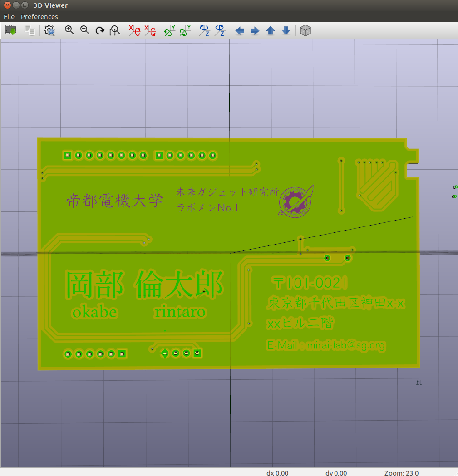Pan the view left with blue arrow
The image size is (458, 476).
coord(240,30)
